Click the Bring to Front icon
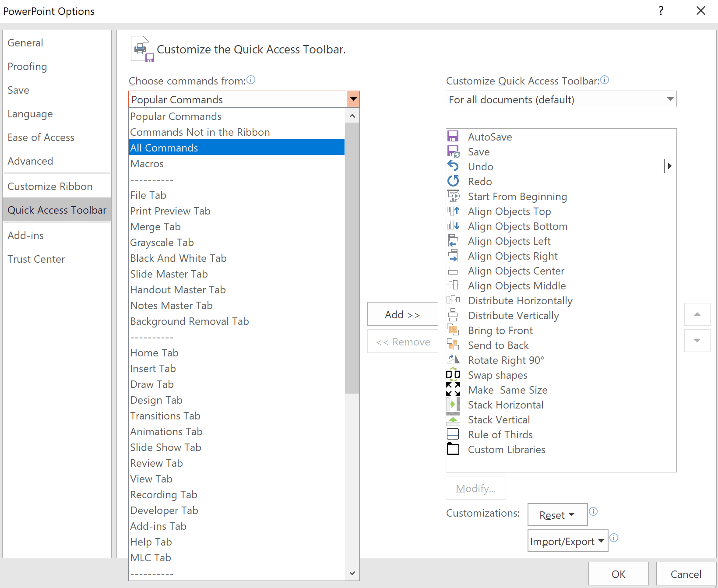Image resolution: width=718 pixels, height=588 pixels. [453, 330]
